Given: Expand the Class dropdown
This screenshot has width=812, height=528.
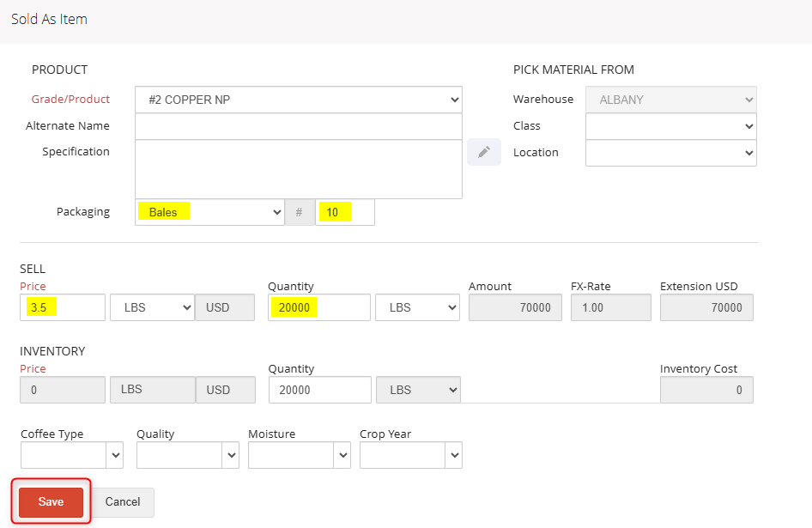Looking at the screenshot, I should (x=670, y=126).
